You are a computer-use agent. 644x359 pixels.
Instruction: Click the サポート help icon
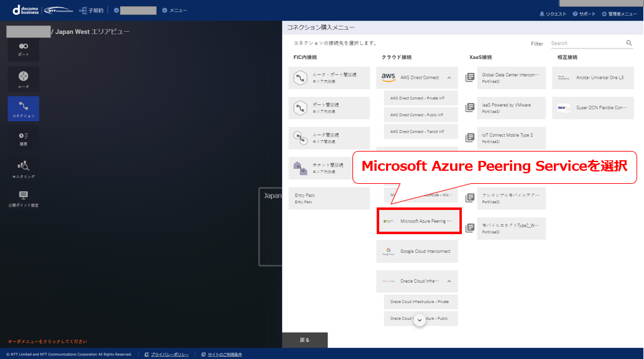pyautogui.click(x=575, y=14)
